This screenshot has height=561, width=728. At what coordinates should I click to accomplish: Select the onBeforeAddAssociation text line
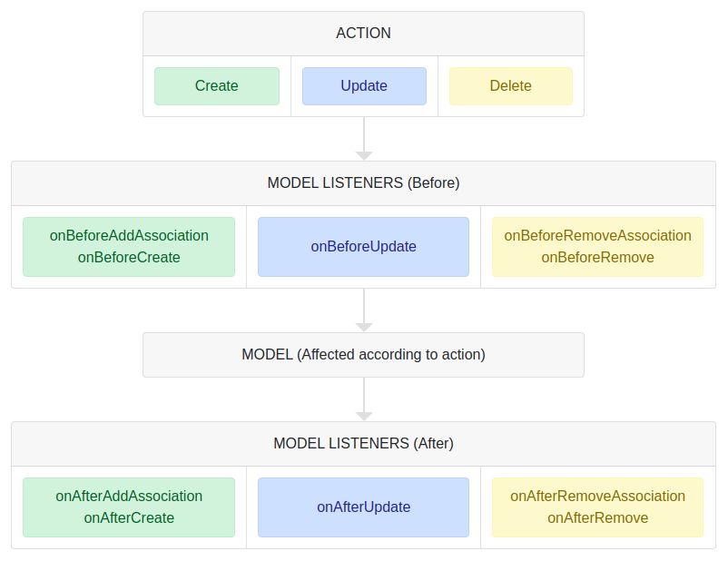click(129, 235)
